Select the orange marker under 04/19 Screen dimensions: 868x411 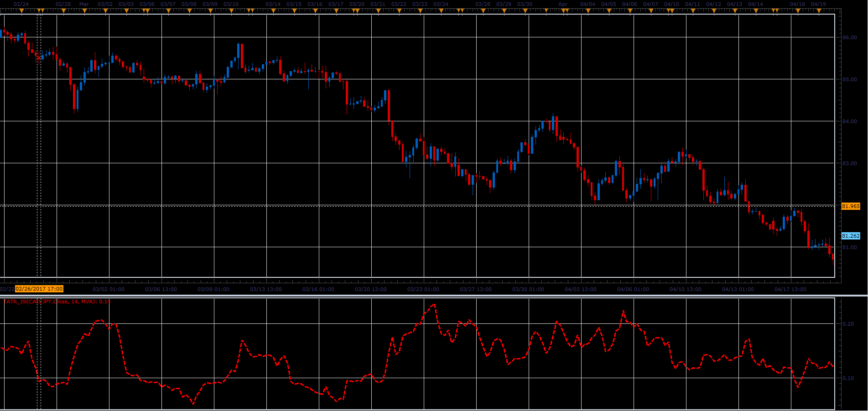(819, 10)
